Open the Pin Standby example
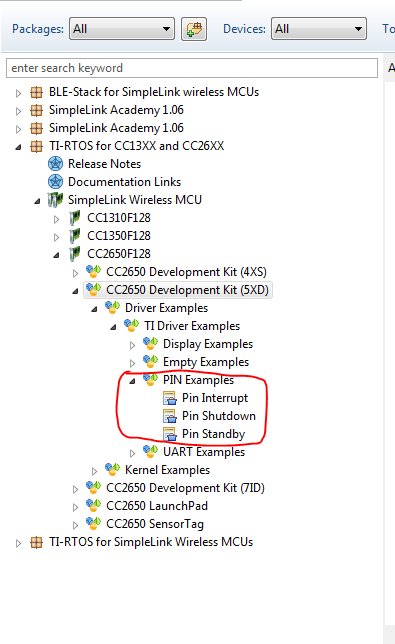Image resolution: width=395 pixels, height=644 pixels. click(214, 434)
